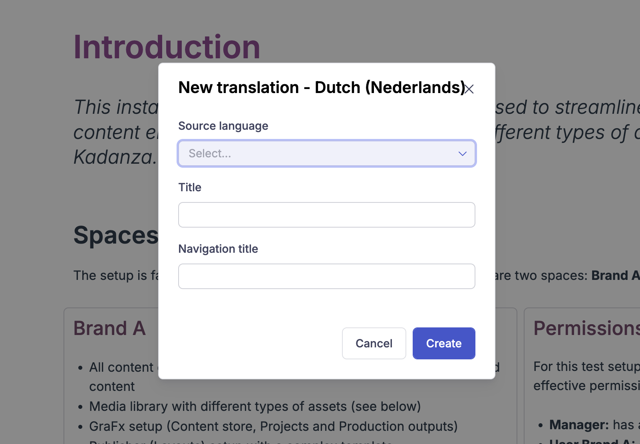640x444 pixels.
Task: Click the Introduction page heading
Action: point(167,47)
